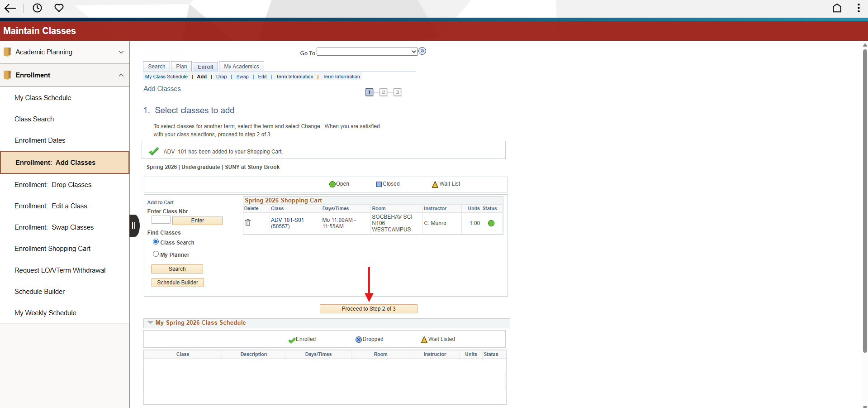Click the Schedule Builder button

pyautogui.click(x=177, y=283)
